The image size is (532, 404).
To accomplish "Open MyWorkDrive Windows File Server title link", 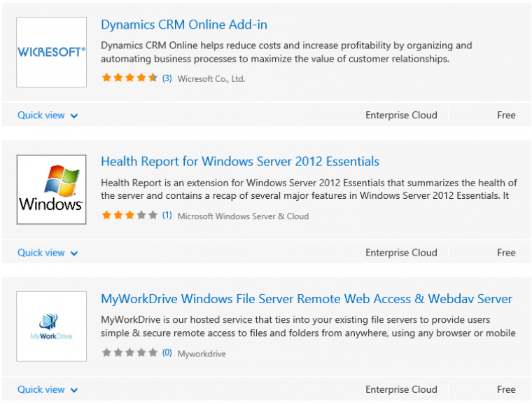I will tap(307, 299).
